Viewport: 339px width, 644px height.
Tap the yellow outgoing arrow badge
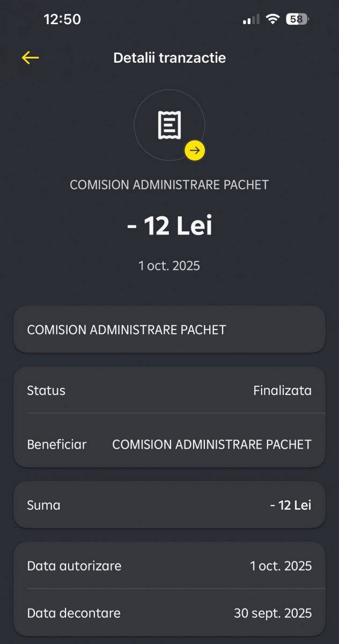195,151
